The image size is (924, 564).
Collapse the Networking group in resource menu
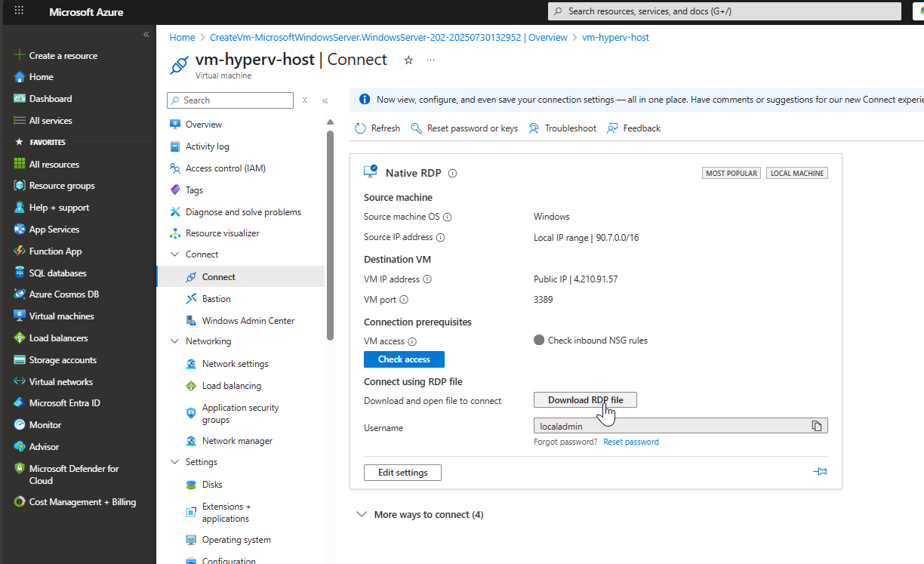[x=174, y=341]
